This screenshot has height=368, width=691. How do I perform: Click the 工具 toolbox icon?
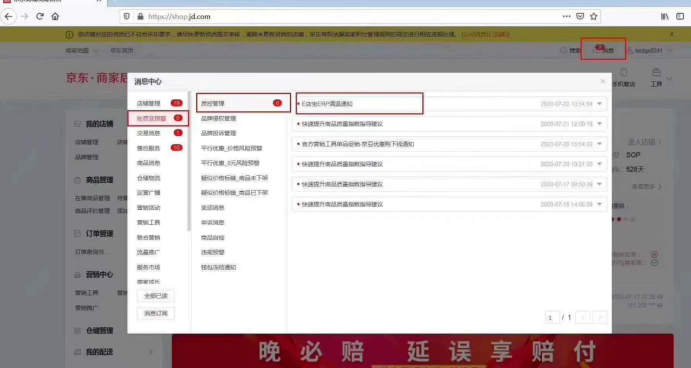tap(656, 73)
